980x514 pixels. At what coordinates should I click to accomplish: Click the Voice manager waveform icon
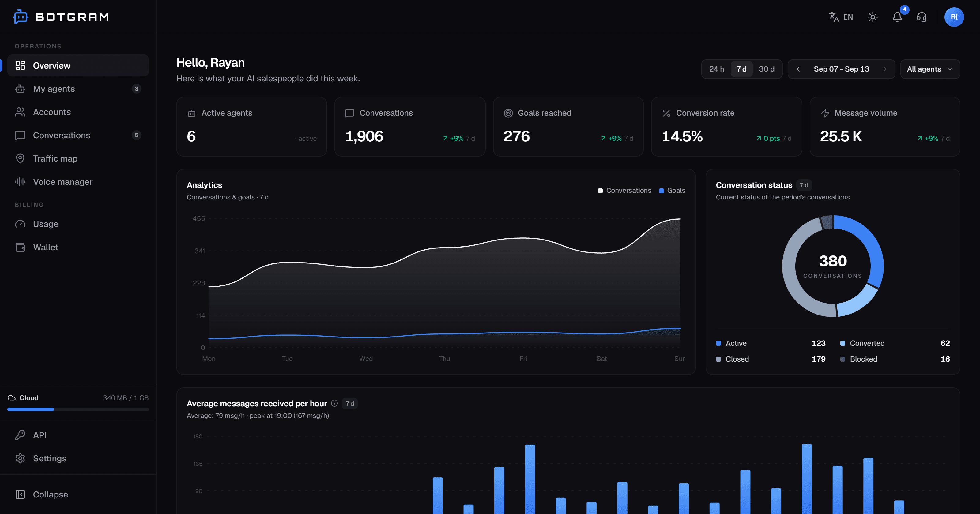[20, 181]
